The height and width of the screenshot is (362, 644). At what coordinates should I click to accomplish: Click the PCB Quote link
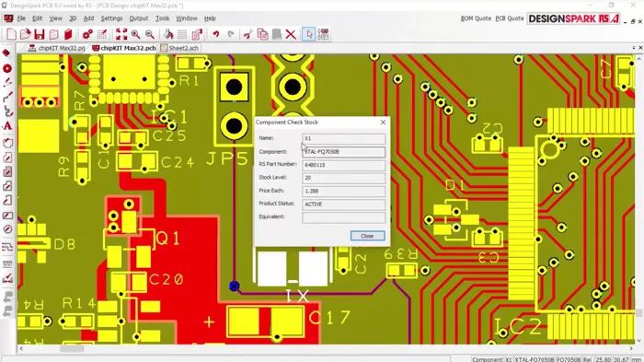coord(510,18)
